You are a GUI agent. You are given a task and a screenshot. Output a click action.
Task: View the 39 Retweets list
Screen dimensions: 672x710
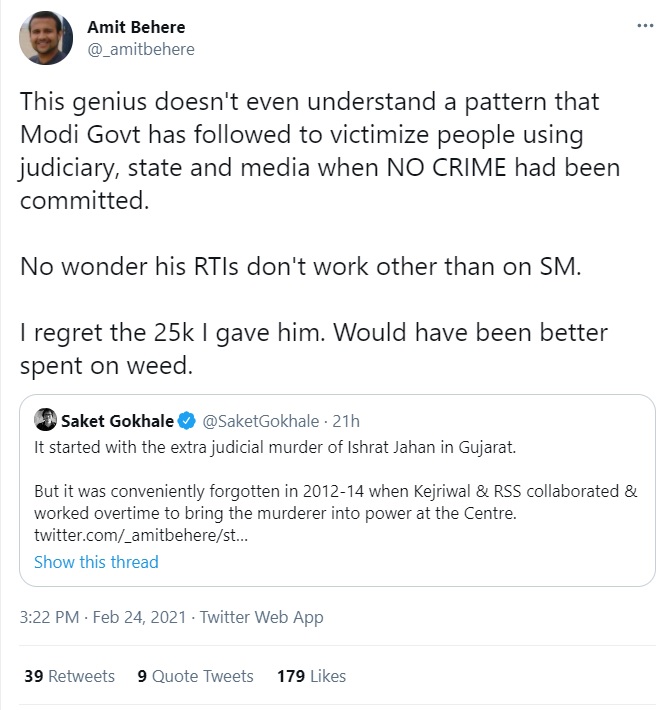click(68, 676)
